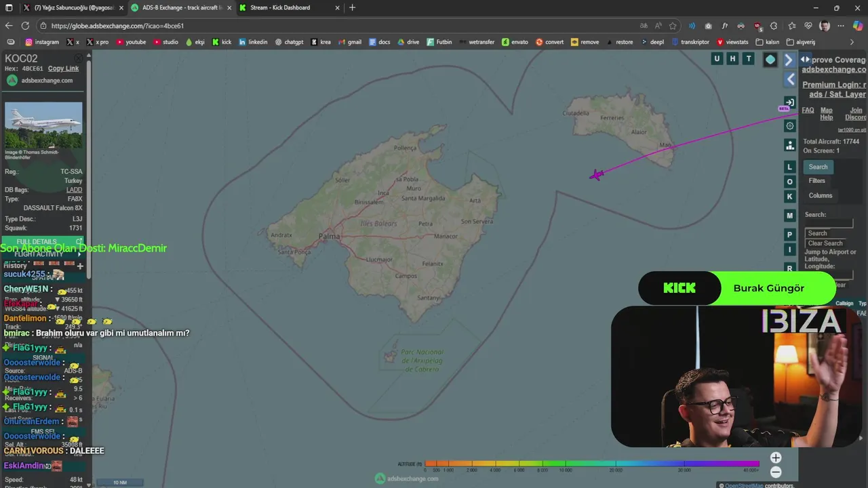Click the browser back arrow
This screenshot has width=868, height=488.
[9, 26]
